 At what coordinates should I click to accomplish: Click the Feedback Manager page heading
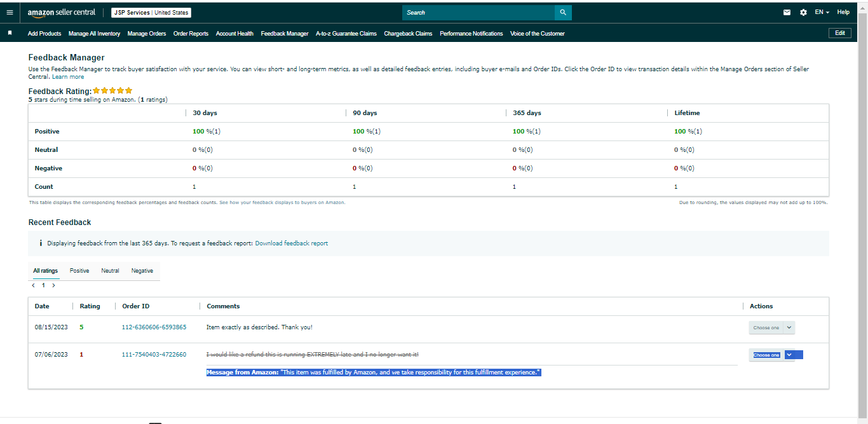pos(67,57)
